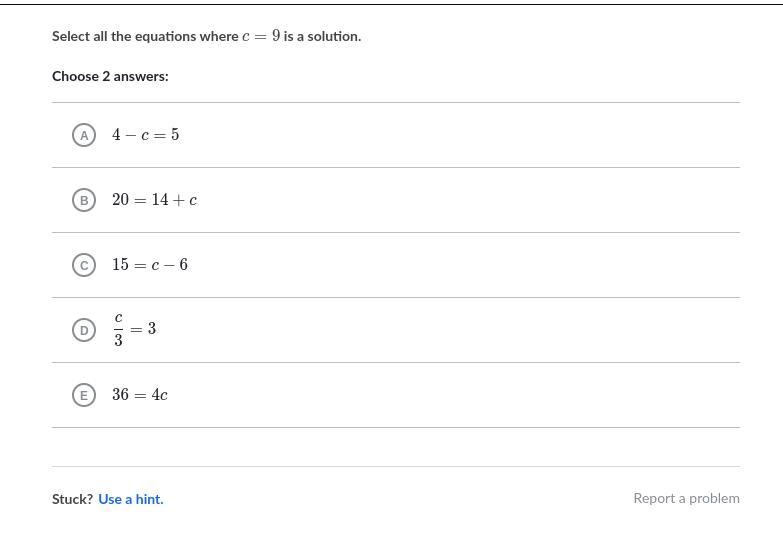This screenshot has width=783, height=540.
Task: Click the "Choose 2 answers:" instruction
Action: pos(110,76)
